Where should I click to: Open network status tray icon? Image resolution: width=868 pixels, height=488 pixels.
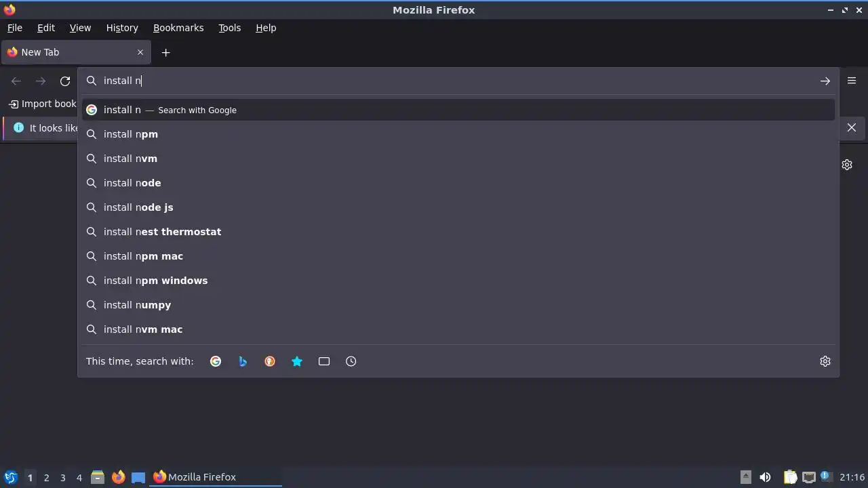click(x=808, y=477)
